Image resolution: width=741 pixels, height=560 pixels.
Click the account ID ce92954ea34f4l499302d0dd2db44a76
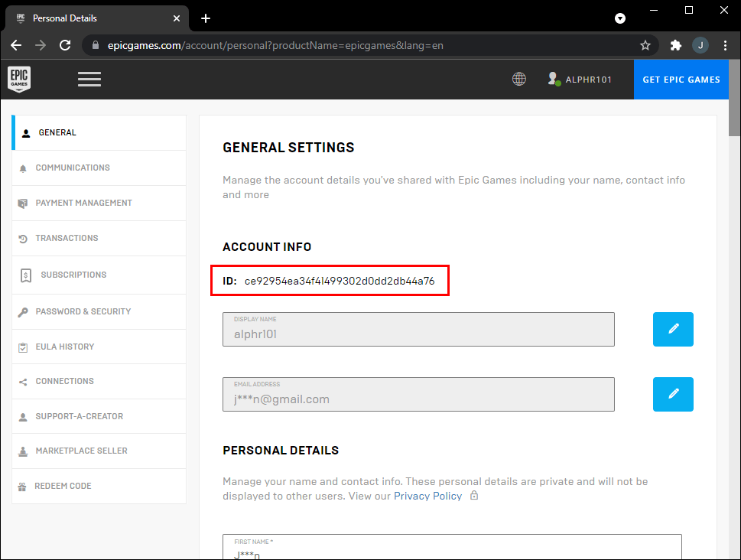pos(340,281)
